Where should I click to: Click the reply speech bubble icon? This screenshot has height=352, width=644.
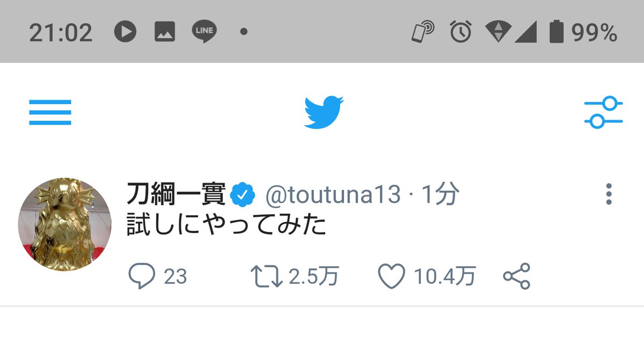click(142, 276)
